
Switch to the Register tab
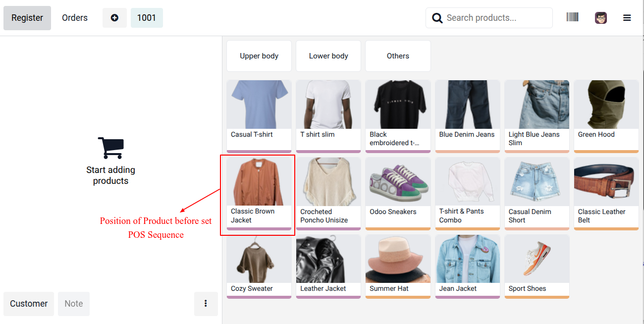(x=27, y=18)
